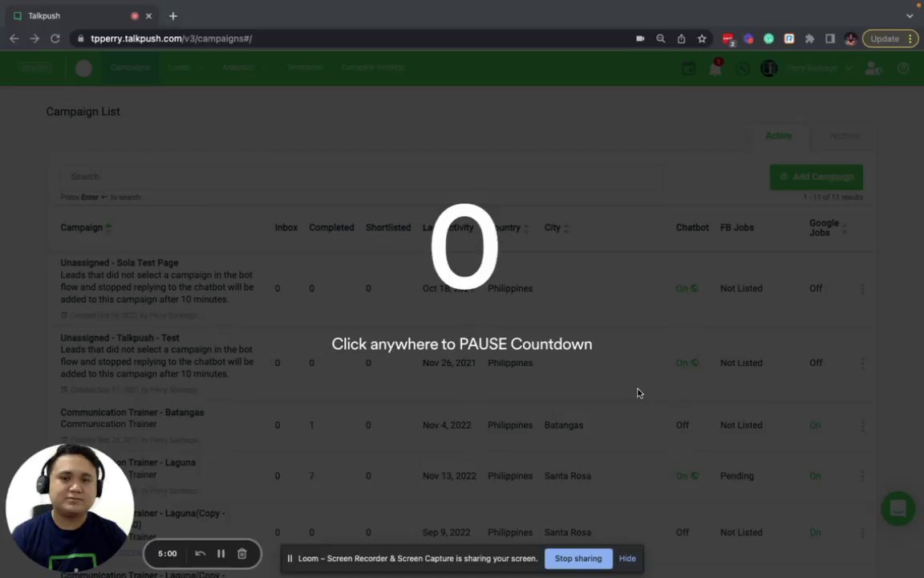
Task: Open the zoom magnifier in the address bar
Action: point(661,39)
